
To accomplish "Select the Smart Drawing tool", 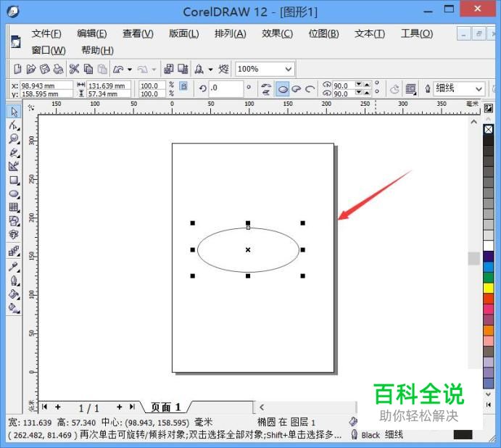I will (x=14, y=166).
